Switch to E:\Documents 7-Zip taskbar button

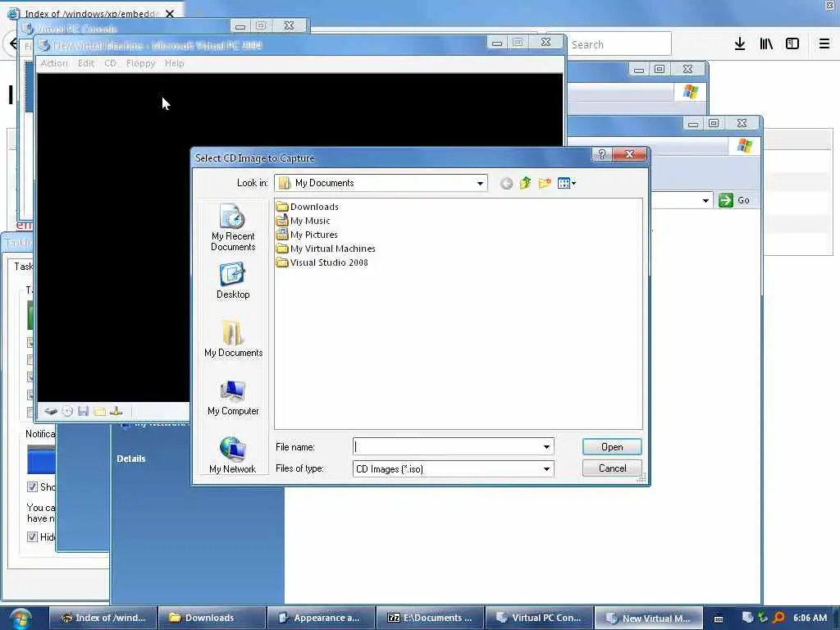(x=431, y=618)
